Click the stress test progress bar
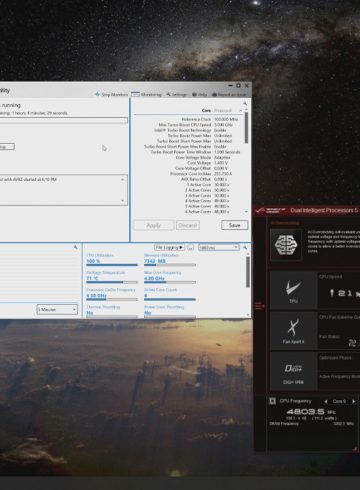The image size is (360, 490). tap(63, 120)
